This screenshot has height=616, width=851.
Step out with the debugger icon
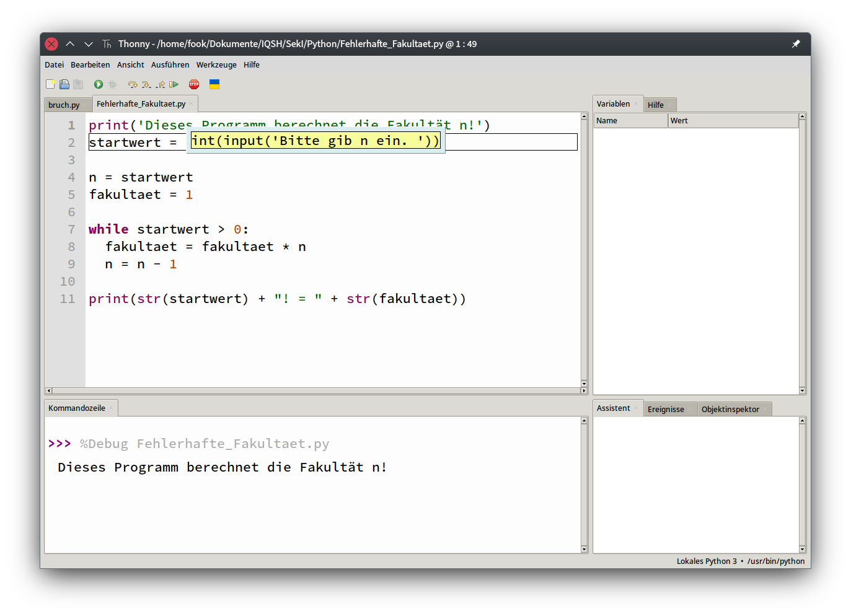(x=160, y=84)
